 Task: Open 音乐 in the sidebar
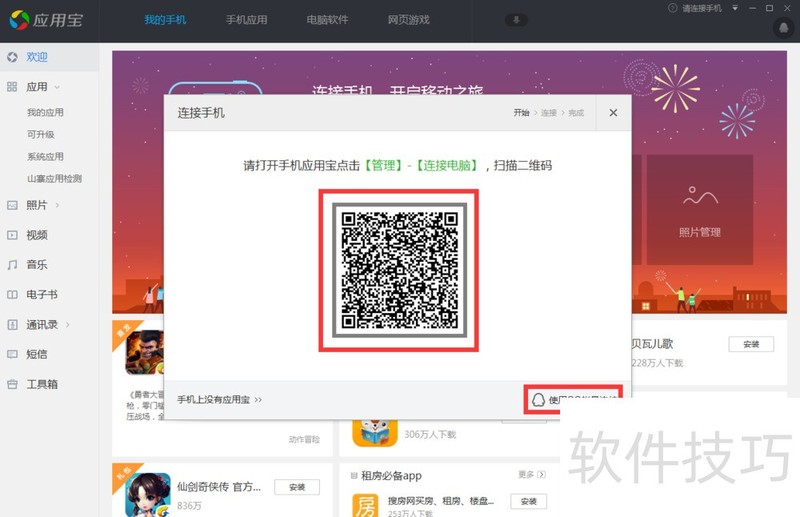[x=37, y=264]
